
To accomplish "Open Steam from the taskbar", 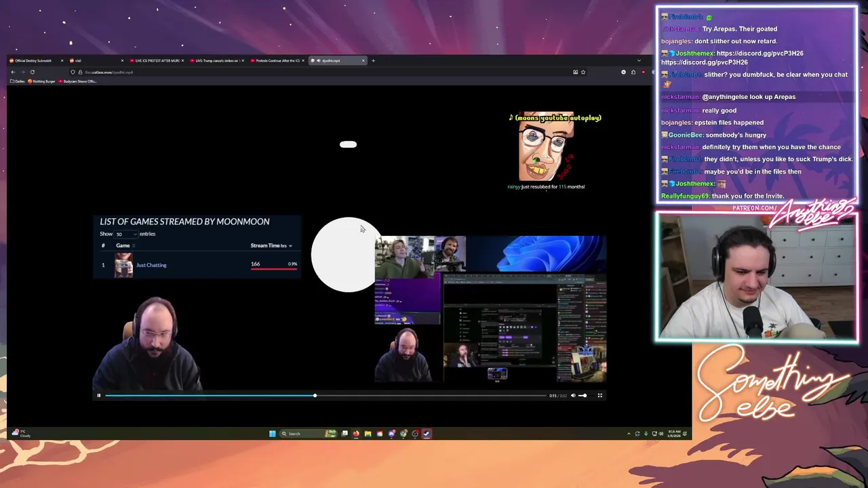I will tap(427, 434).
